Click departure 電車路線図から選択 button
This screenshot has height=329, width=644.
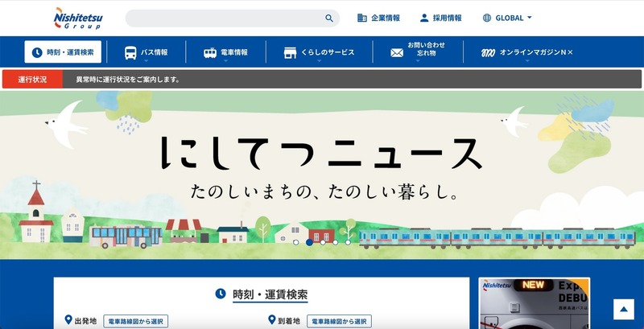click(134, 321)
